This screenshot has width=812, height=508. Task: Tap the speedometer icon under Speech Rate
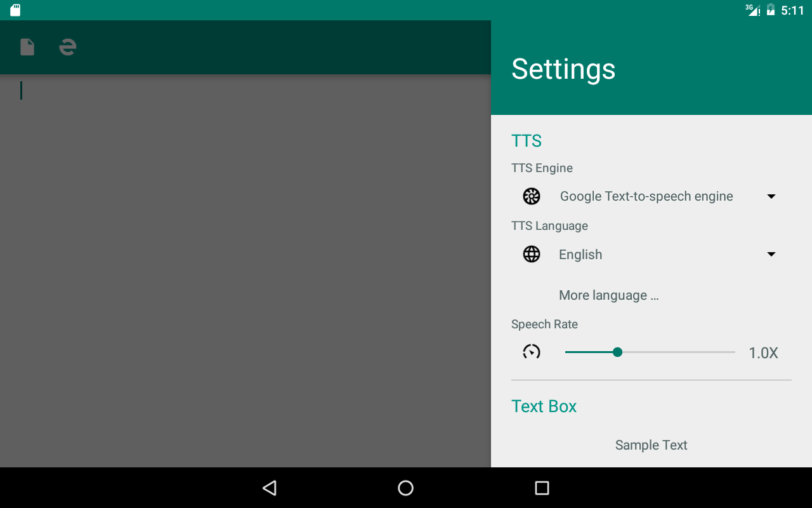coord(532,352)
